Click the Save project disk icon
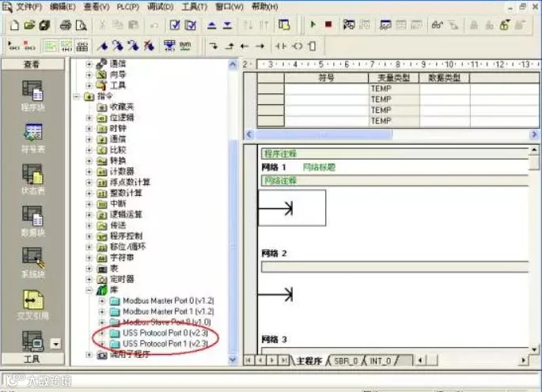This screenshot has height=392, width=542. (x=44, y=24)
